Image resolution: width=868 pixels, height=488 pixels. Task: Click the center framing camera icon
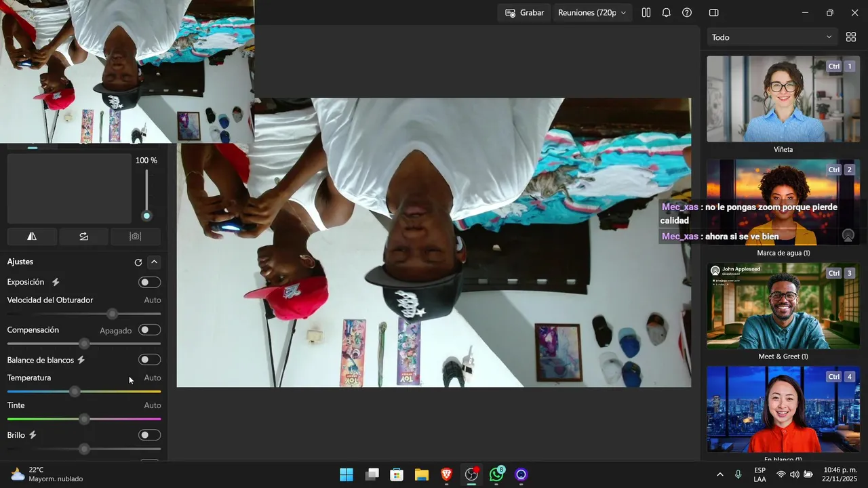coord(136,237)
